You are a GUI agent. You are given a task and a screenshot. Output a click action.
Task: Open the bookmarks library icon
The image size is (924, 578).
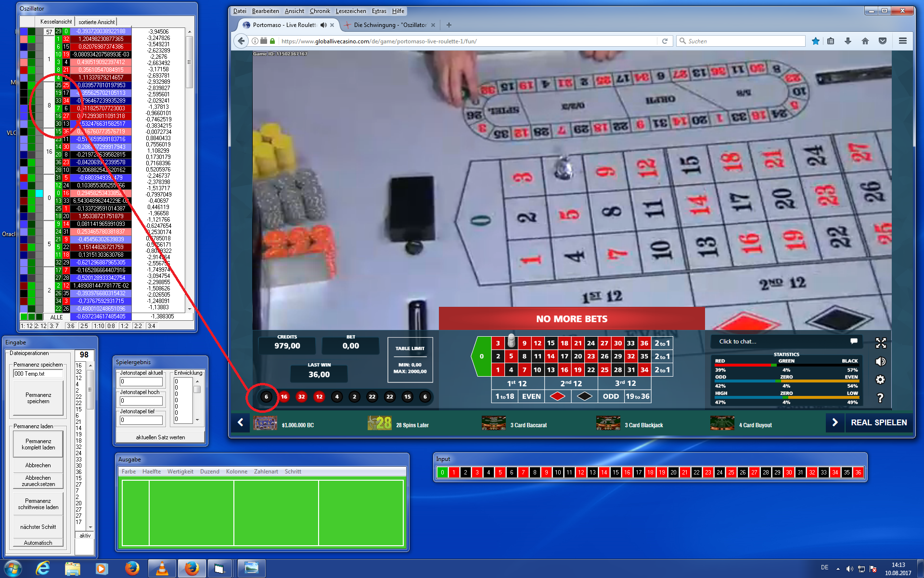[x=831, y=41]
